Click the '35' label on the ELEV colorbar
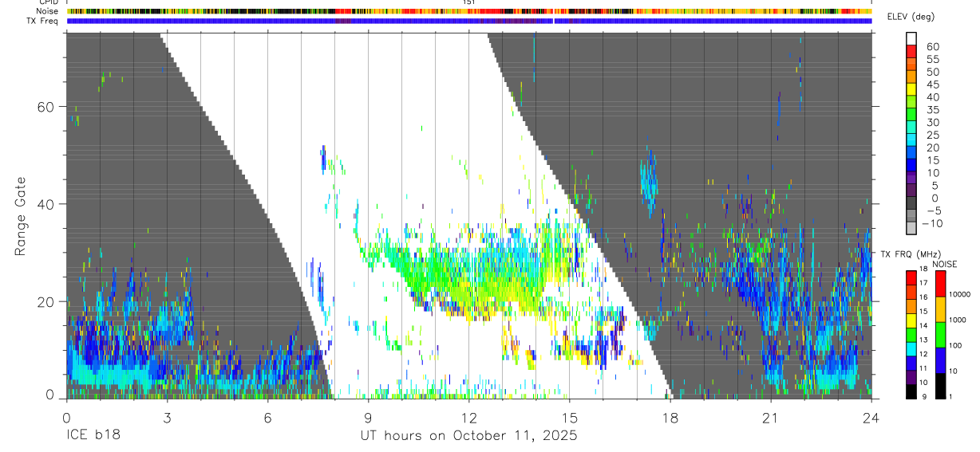This screenshot has height=452, width=980. (x=932, y=109)
